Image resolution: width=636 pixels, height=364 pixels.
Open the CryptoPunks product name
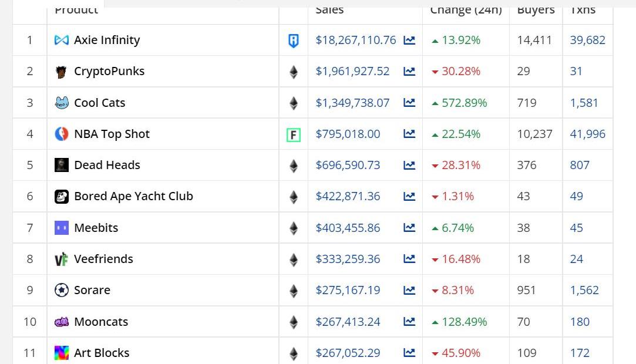coord(109,72)
